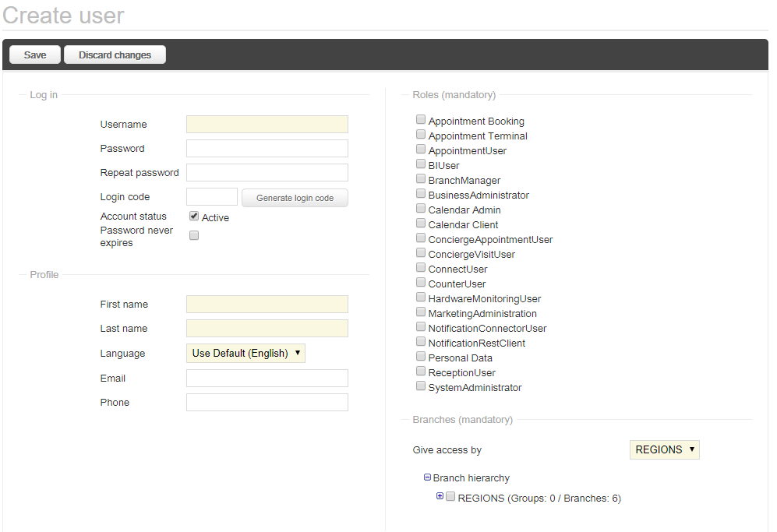Click Generate login code button
777x532 pixels.
coord(295,198)
